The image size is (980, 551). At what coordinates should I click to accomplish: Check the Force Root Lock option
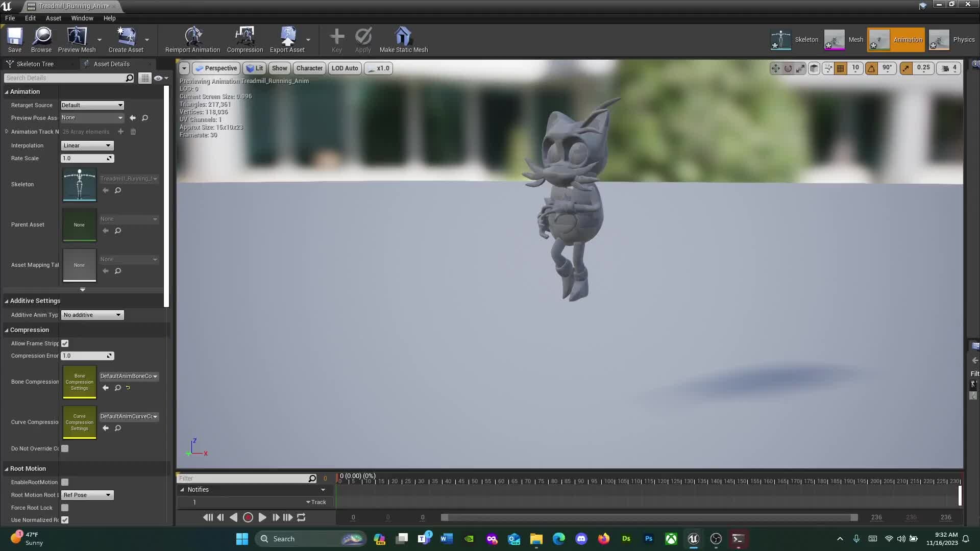[x=65, y=508]
